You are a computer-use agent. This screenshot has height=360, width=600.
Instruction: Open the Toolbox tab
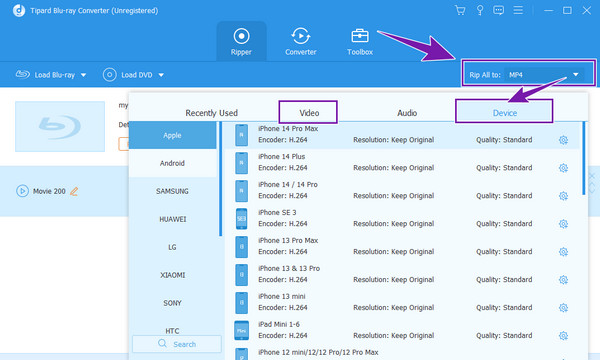(360, 41)
